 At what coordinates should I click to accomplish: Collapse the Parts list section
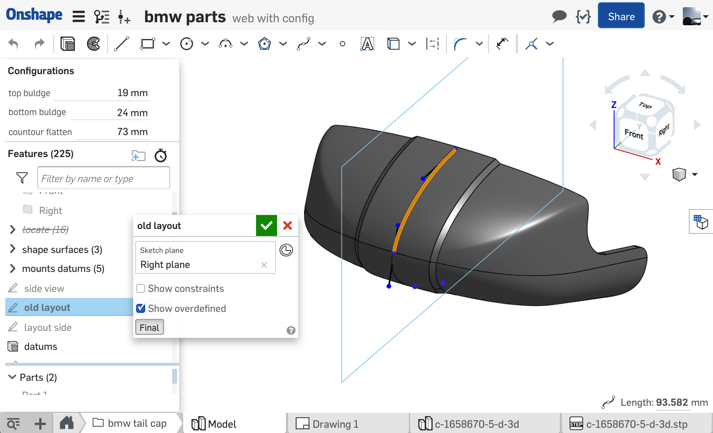tap(12, 378)
